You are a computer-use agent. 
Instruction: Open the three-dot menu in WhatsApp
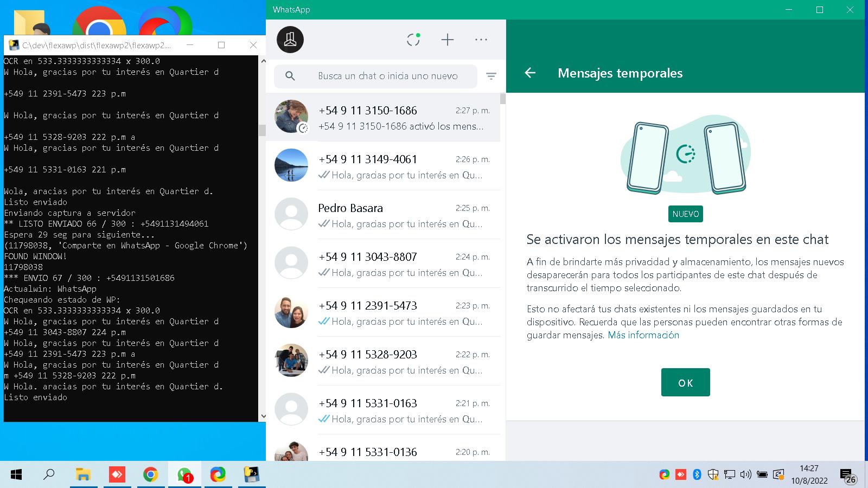click(x=481, y=40)
